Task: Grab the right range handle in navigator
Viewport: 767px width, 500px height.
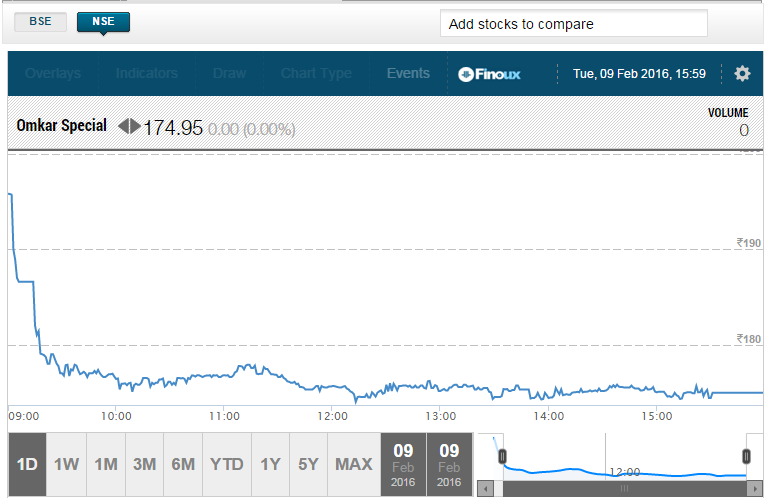Action: point(745,457)
